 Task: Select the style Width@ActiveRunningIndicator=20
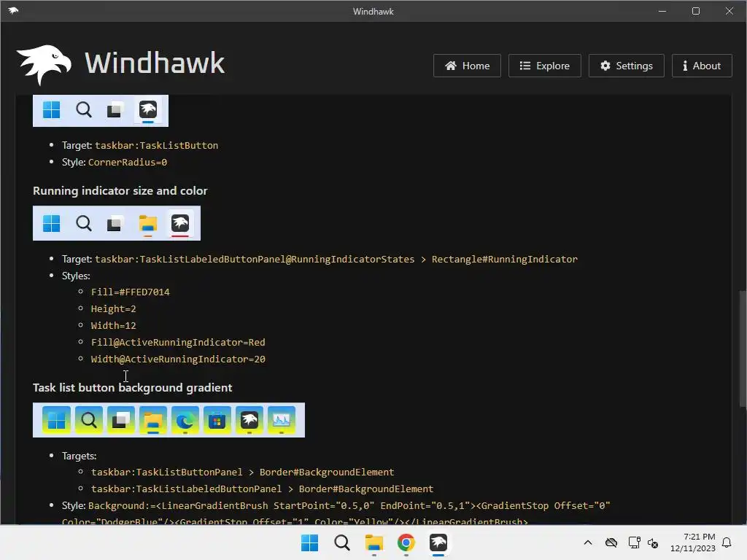pos(178,359)
